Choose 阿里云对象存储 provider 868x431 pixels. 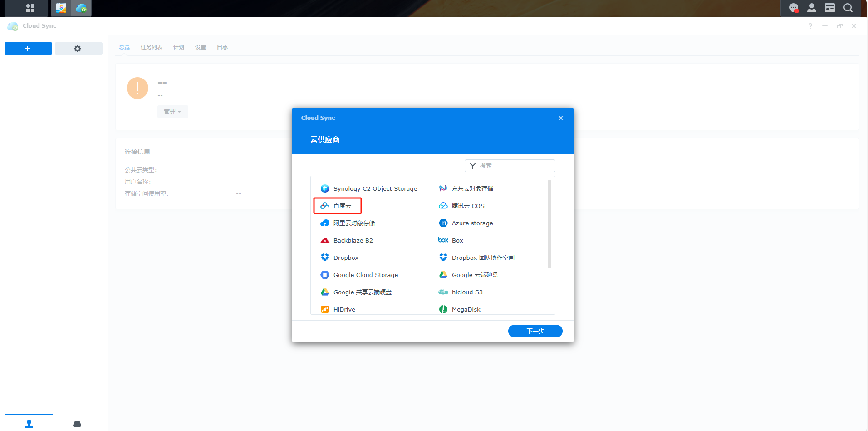[x=348, y=223]
